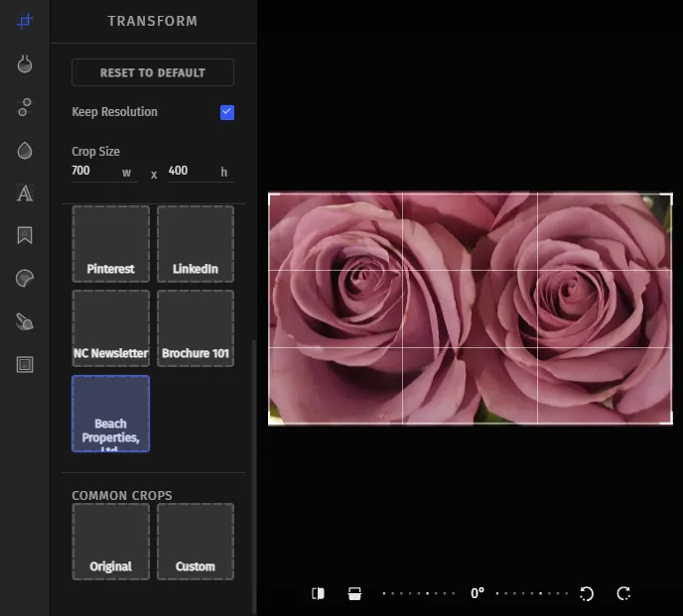Open the Text tool icon
Viewport: 683px width, 616px height.
tap(25, 192)
